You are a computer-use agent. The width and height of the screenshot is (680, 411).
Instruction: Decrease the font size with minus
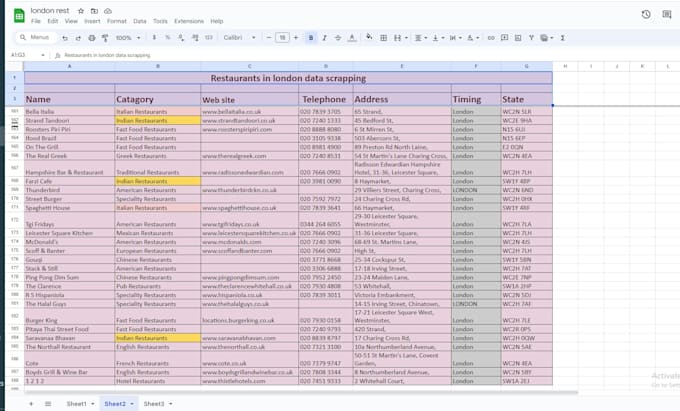click(268, 38)
